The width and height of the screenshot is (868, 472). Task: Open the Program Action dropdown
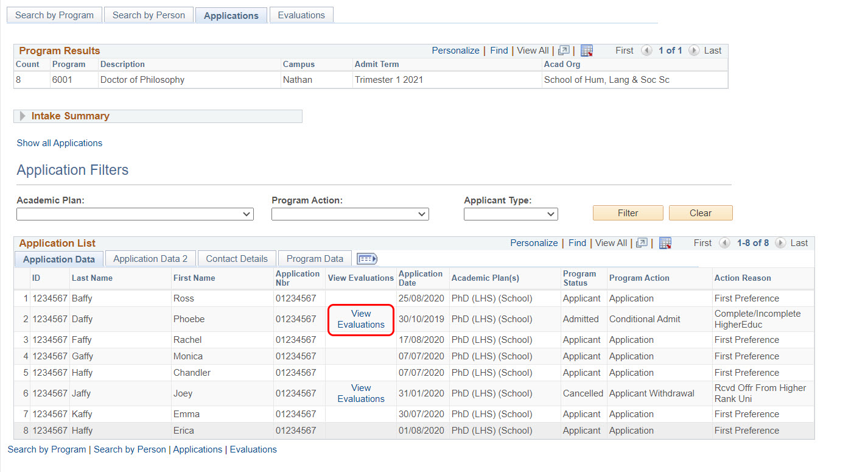click(350, 214)
